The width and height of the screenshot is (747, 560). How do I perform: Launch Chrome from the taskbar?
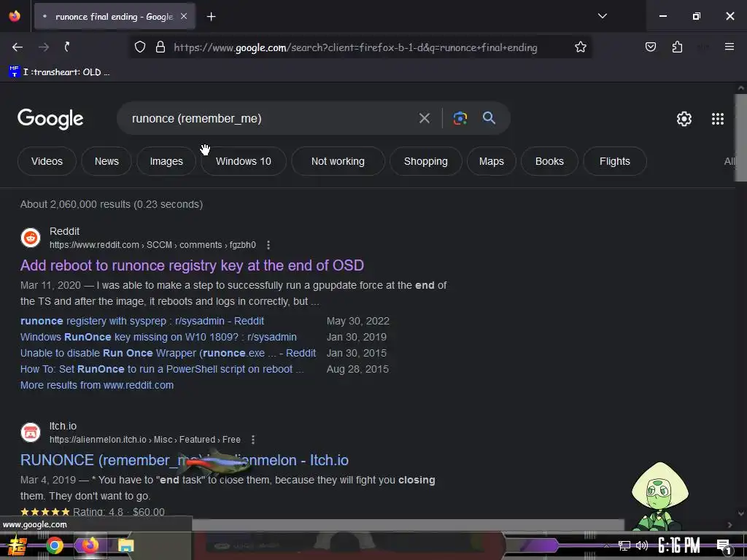[x=54, y=545]
